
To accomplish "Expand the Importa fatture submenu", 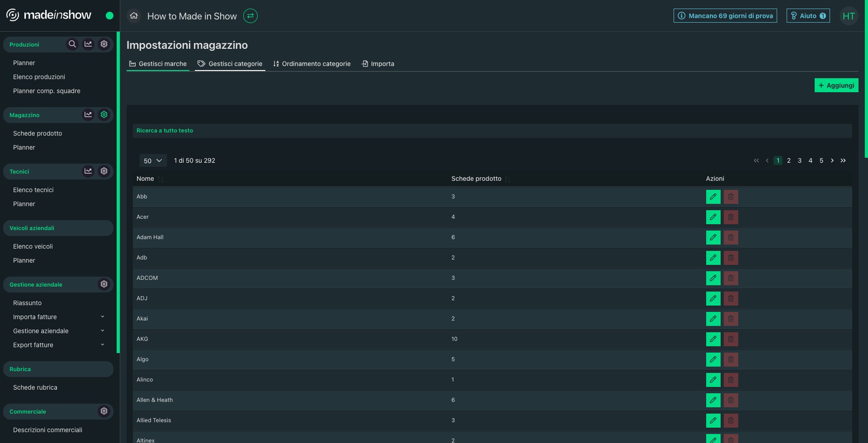I will 102,317.
